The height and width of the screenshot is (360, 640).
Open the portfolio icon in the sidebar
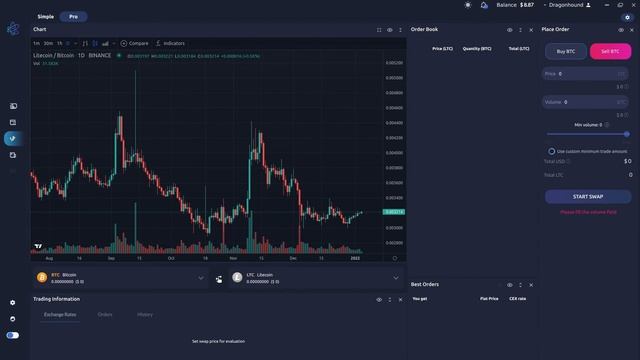point(13,106)
